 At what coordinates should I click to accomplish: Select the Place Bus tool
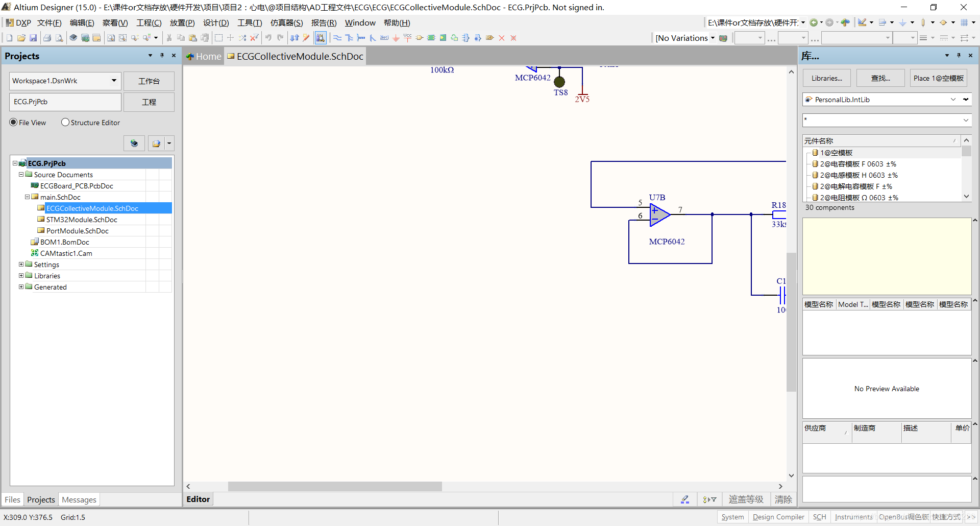point(349,38)
